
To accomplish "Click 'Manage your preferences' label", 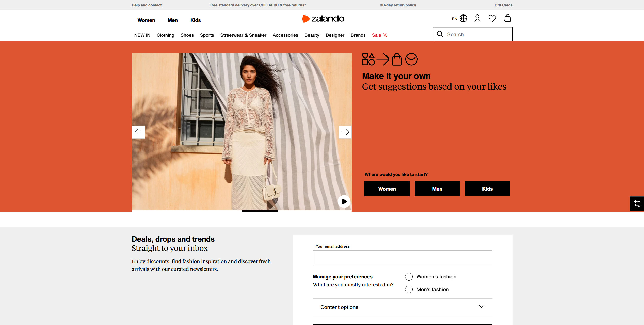I will 343,277.
